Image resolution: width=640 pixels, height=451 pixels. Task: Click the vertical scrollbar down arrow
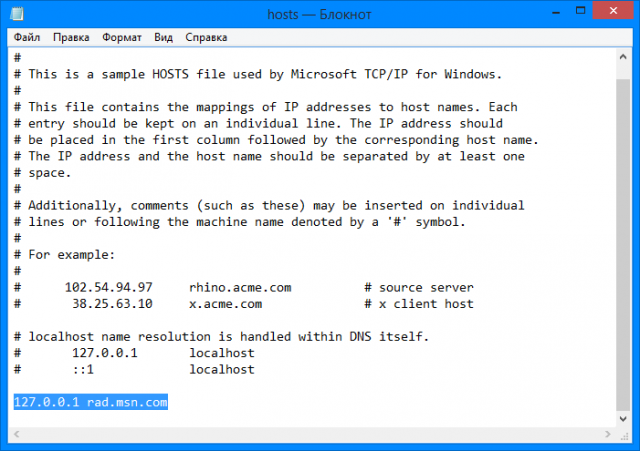[623, 419]
